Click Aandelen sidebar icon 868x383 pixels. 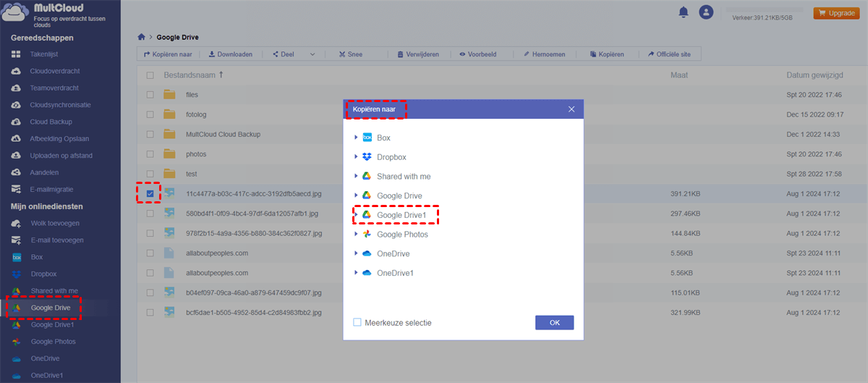pyautogui.click(x=16, y=172)
